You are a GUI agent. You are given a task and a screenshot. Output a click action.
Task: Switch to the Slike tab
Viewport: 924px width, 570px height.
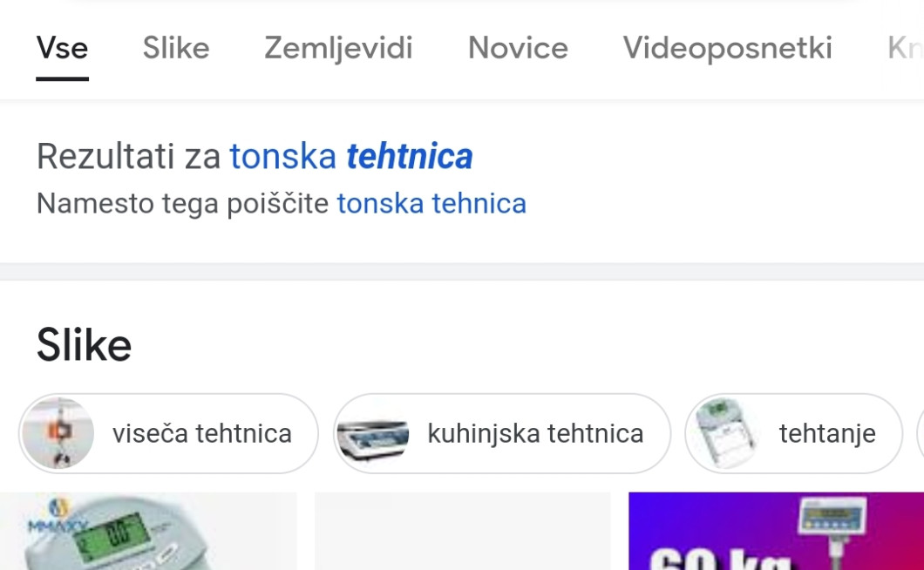coord(176,48)
